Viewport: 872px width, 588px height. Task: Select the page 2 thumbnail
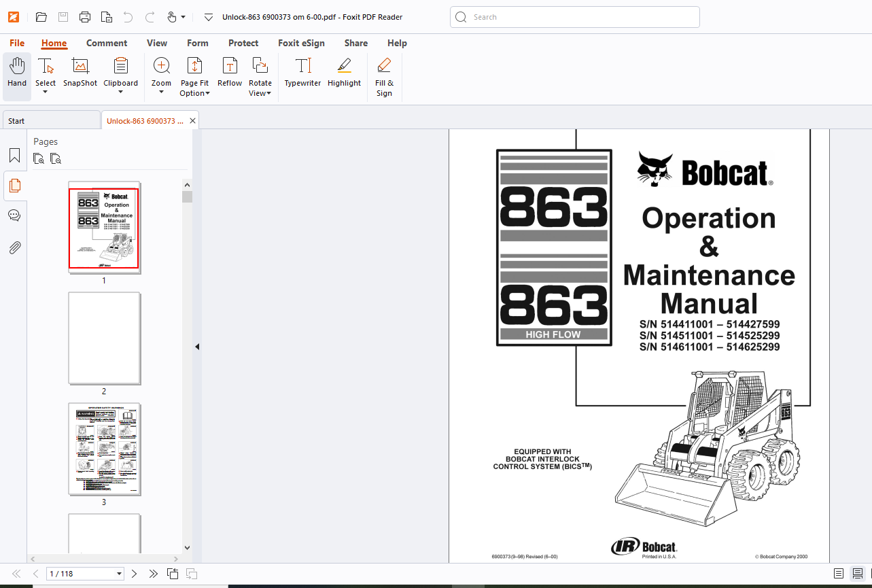click(104, 339)
